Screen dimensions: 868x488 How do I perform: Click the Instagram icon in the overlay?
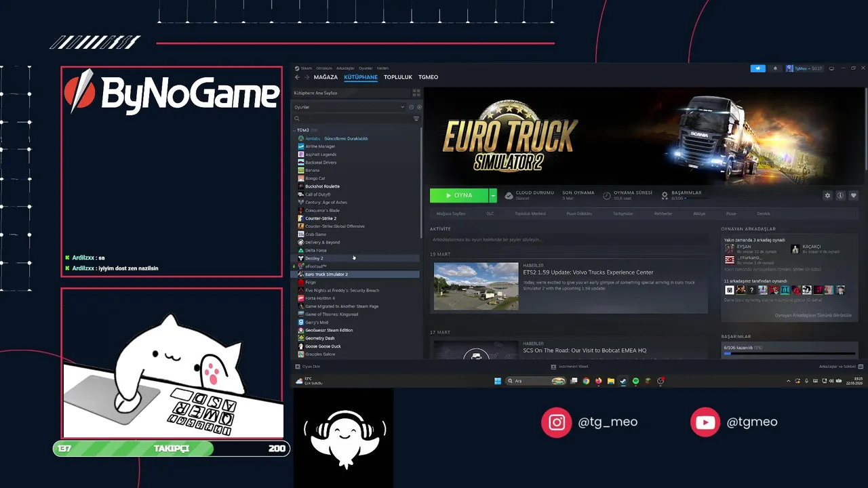pos(557,422)
